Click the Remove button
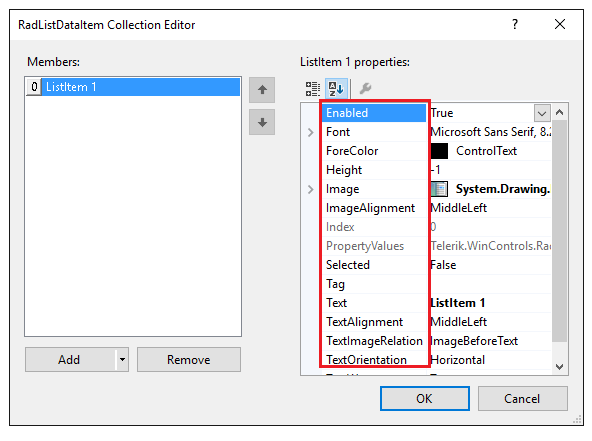Viewport: 592px width, 441px height. 189,359
